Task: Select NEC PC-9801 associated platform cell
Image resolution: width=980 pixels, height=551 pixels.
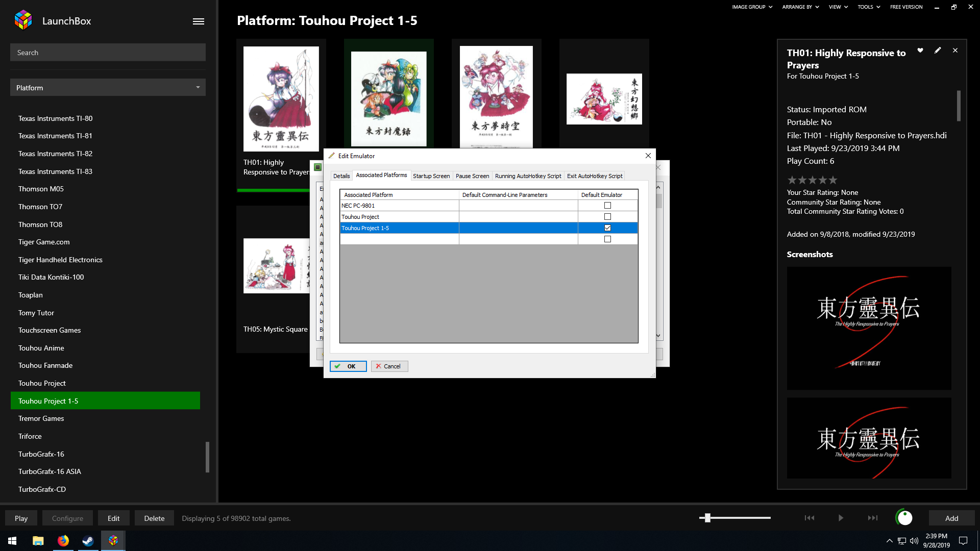Action: (x=399, y=206)
